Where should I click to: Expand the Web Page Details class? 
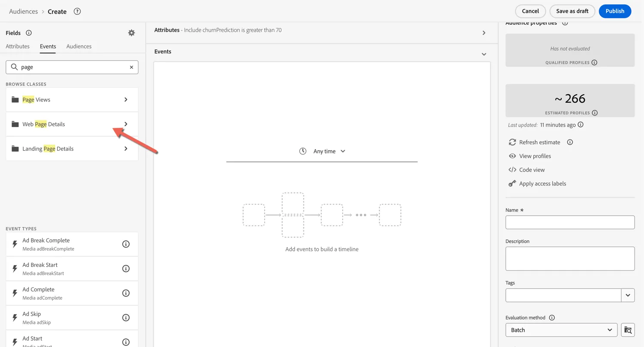[x=126, y=124]
